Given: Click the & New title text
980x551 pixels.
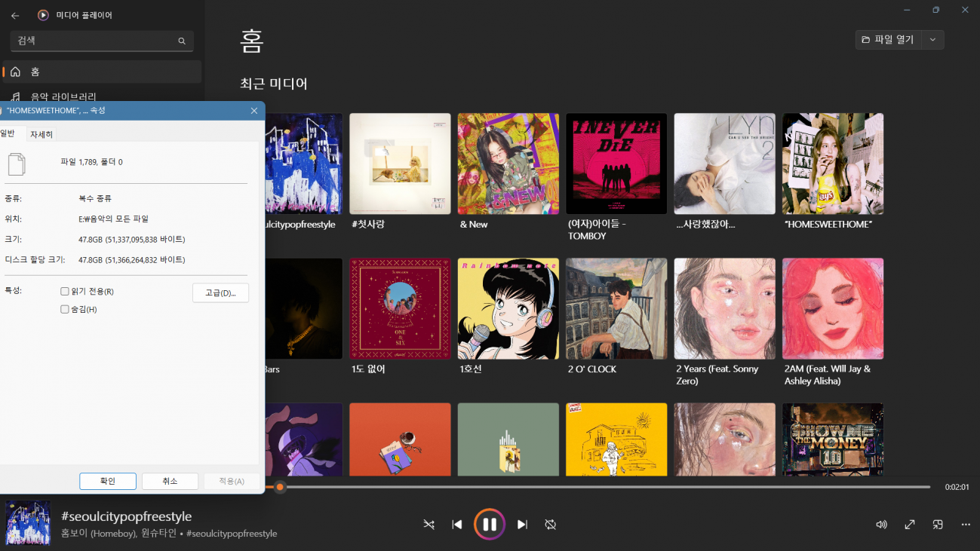Looking at the screenshot, I should tap(474, 225).
